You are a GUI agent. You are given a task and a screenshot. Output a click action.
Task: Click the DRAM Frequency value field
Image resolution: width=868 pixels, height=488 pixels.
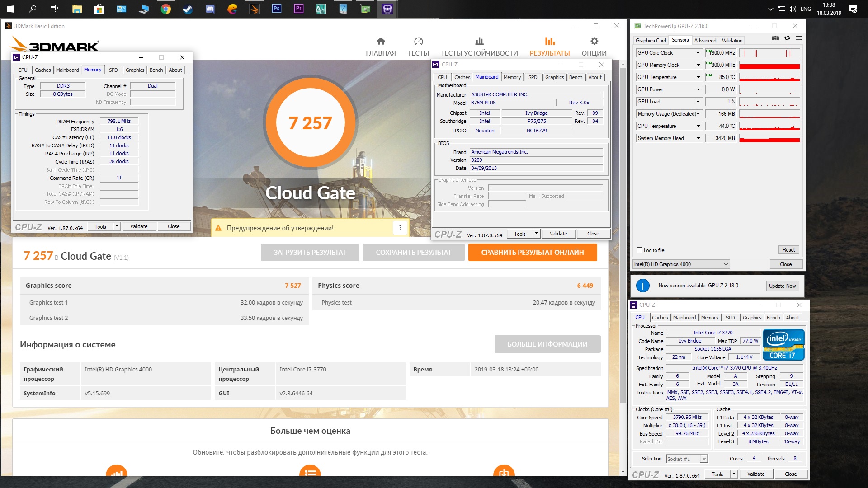point(119,121)
